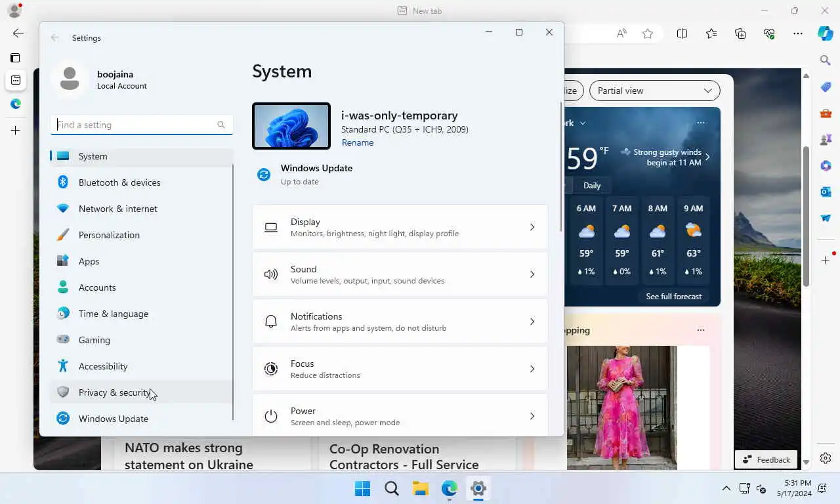Expand weather location dropdown chevron
840x504 pixels.
[582, 123]
